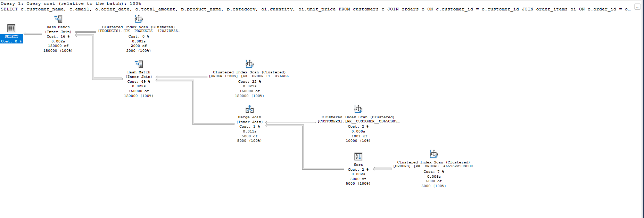Click the '0.022s' elapsed time

point(139,86)
